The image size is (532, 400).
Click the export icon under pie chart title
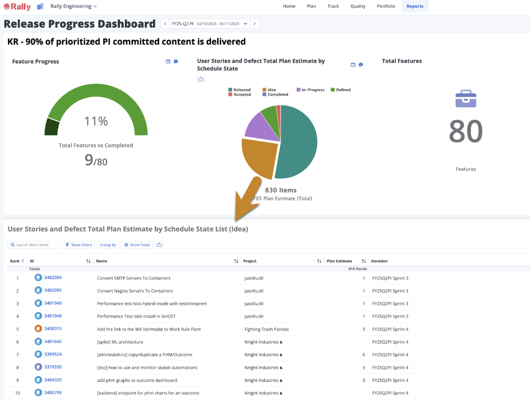pos(201,79)
